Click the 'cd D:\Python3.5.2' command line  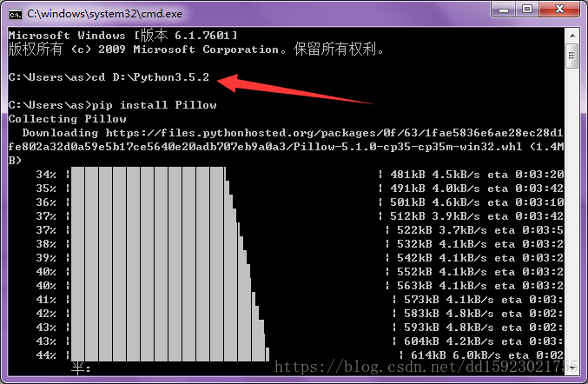coord(109,77)
